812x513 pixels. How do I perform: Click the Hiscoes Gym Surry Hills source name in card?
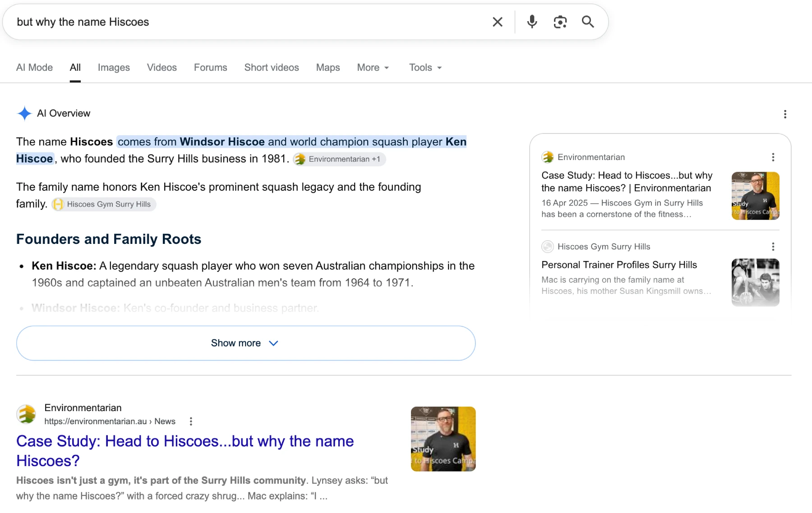604,247
